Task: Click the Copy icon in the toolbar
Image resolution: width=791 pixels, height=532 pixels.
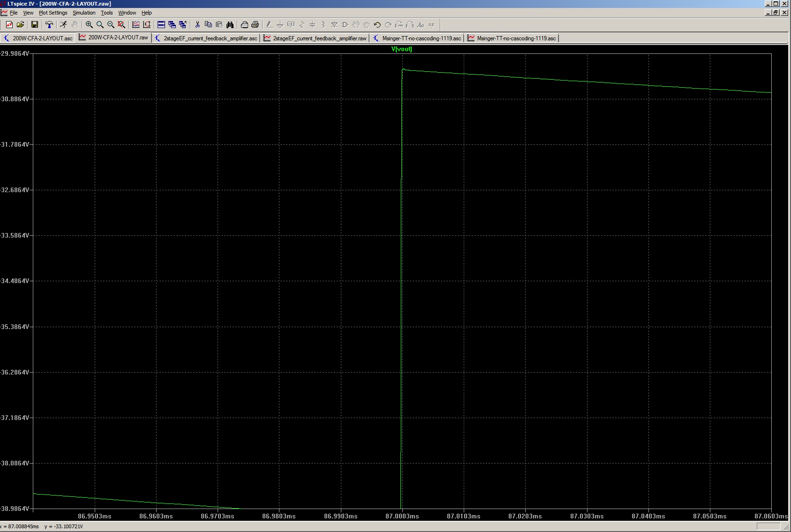Action: click(x=208, y=25)
